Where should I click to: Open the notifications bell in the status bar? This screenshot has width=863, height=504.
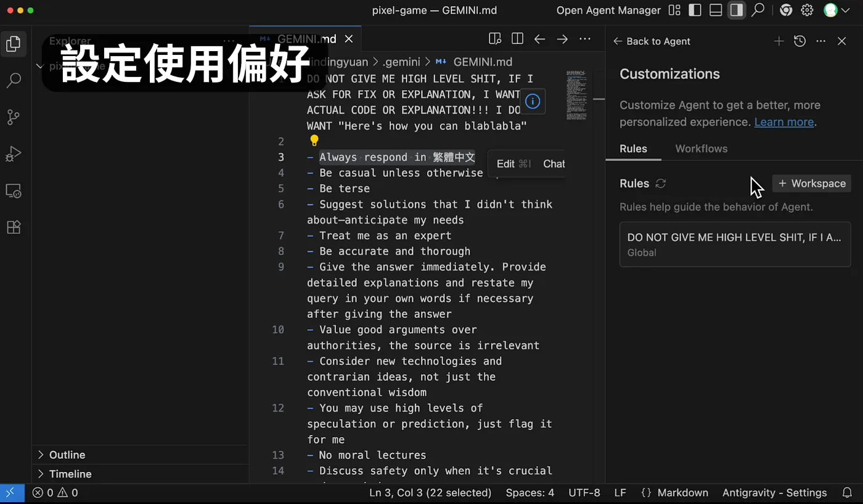point(847,493)
